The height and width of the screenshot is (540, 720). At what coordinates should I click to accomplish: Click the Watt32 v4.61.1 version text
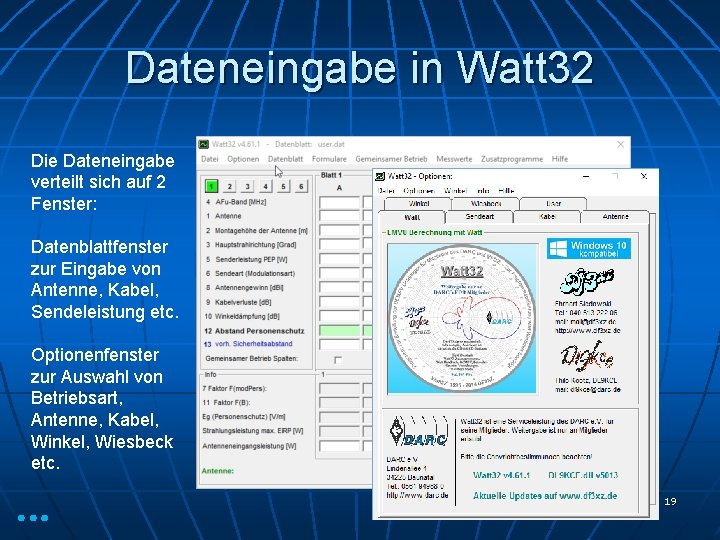pyautogui.click(x=501, y=475)
